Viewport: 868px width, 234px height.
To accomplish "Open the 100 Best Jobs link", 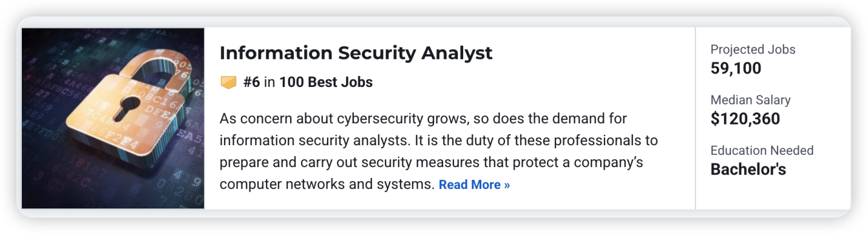I will (x=326, y=82).
